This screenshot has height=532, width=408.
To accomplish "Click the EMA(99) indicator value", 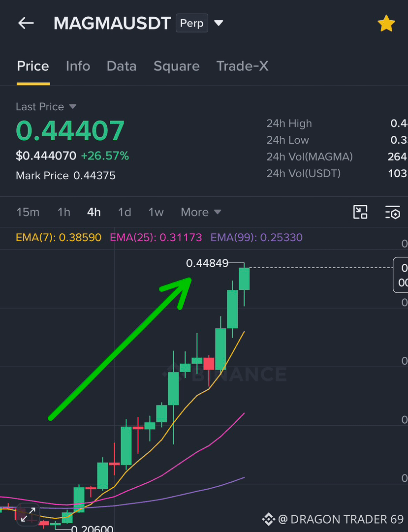I will pyautogui.click(x=256, y=237).
